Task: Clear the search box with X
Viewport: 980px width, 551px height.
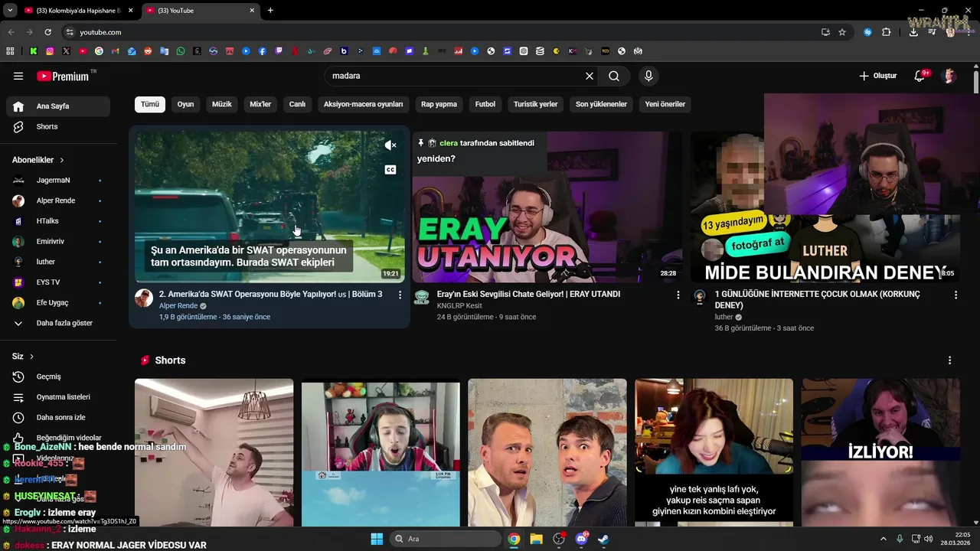Action: click(590, 76)
